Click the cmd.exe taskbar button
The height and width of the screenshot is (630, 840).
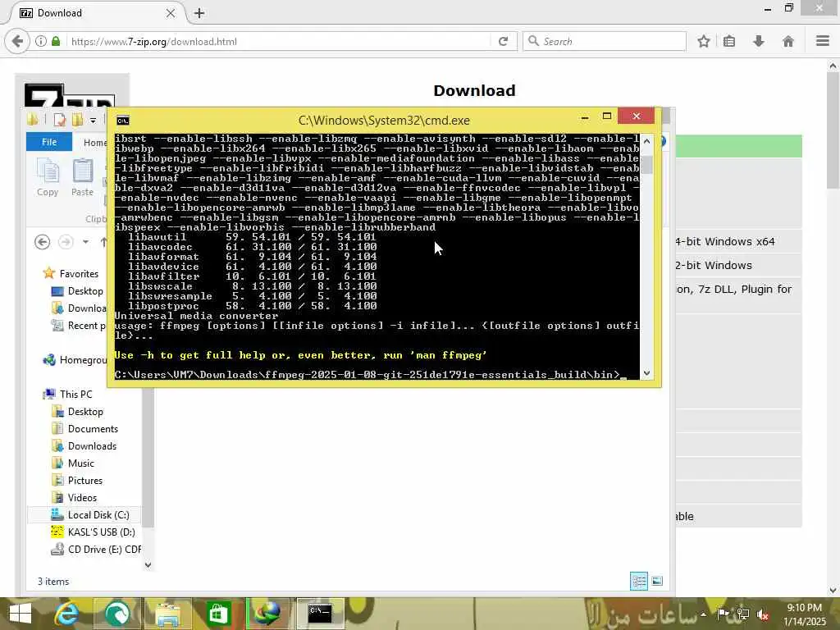(320, 614)
